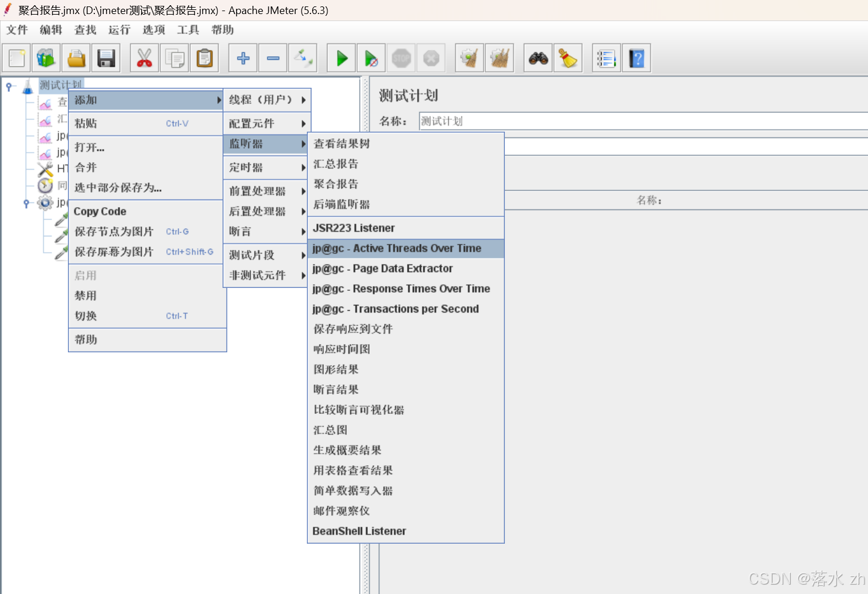Choose 禁用 in context menu
Image resolution: width=868 pixels, height=594 pixels.
148,296
